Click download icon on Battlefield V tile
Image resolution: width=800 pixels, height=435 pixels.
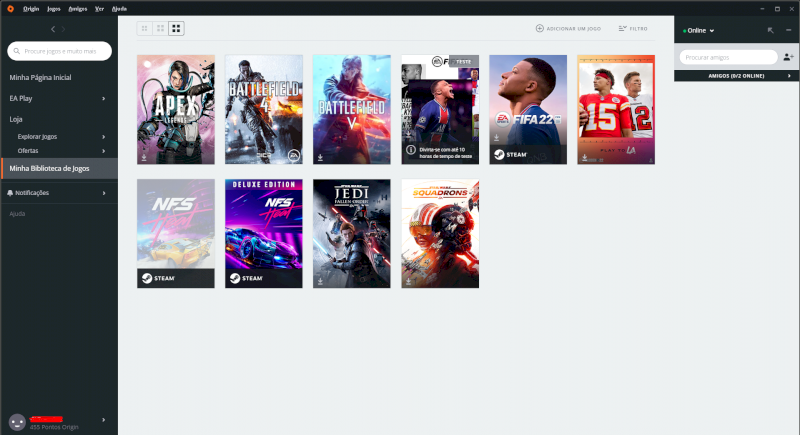click(321, 157)
